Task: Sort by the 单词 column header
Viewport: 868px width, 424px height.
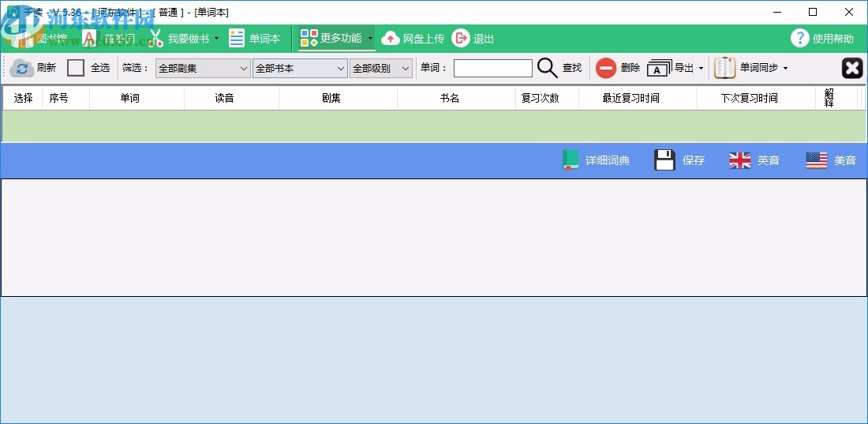Action: point(137,98)
